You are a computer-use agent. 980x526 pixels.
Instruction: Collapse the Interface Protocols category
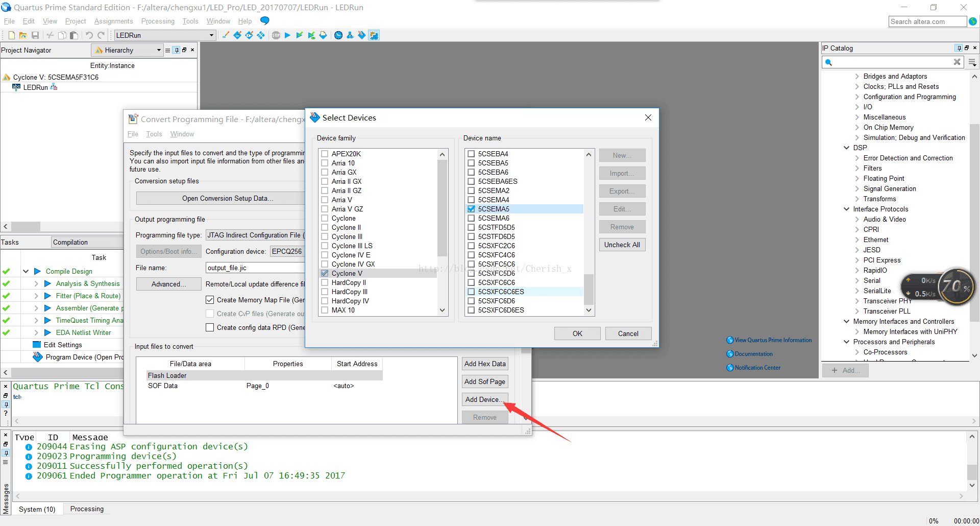tap(847, 209)
